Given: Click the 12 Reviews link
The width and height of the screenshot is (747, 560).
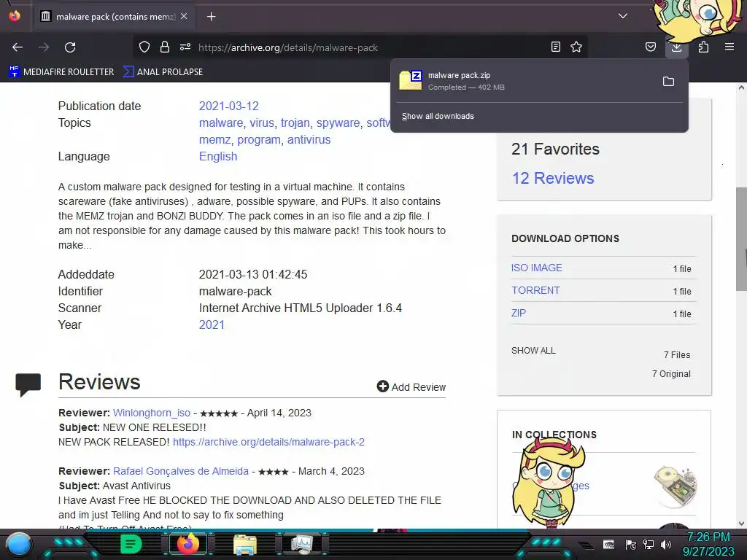Looking at the screenshot, I should [x=553, y=178].
